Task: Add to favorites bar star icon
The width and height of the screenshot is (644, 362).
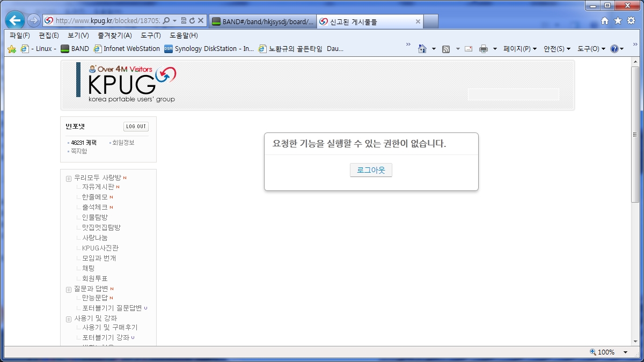Action: (x=11, y=49)
